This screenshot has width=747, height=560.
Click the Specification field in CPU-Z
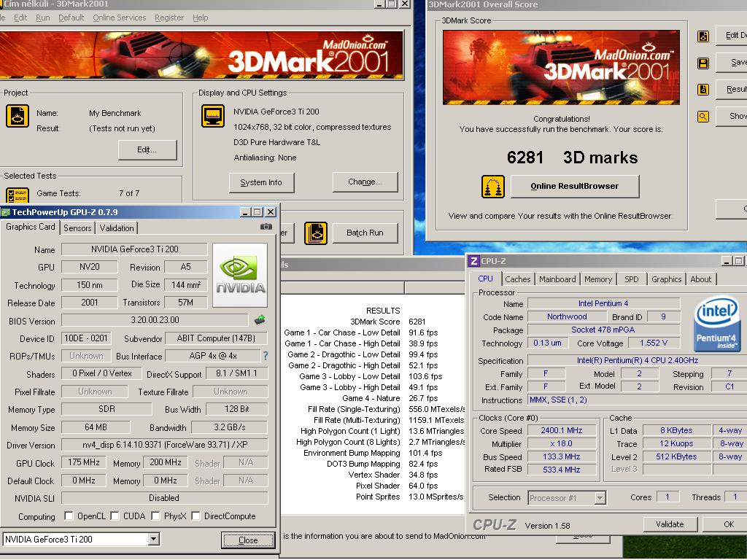[638, 360]
